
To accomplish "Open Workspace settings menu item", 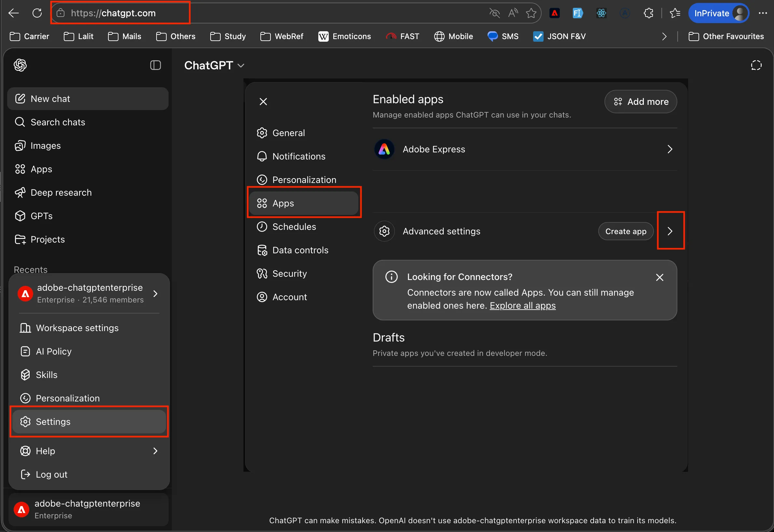I will tap(89, 328).
